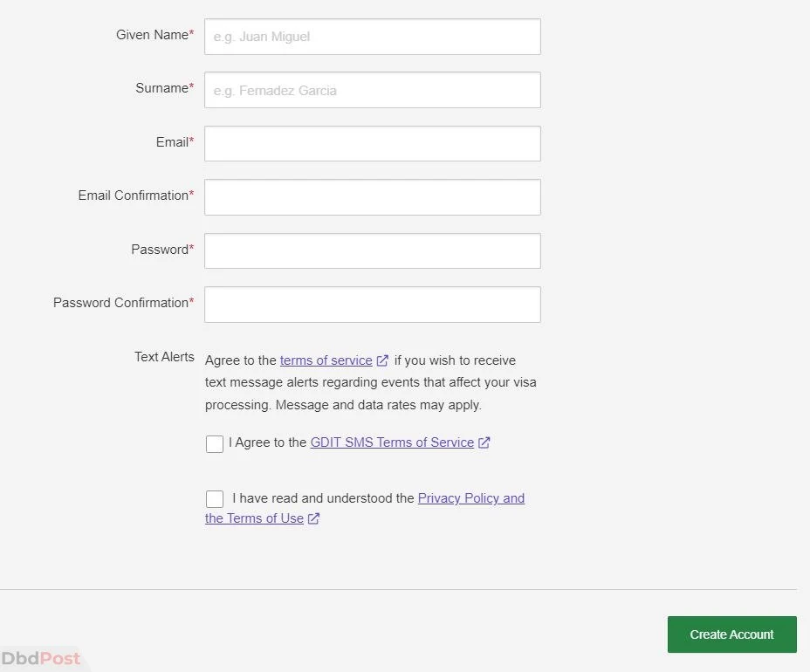
Task: Open the GDIT SMS Terms of Service link
Action: click(392, 442)
